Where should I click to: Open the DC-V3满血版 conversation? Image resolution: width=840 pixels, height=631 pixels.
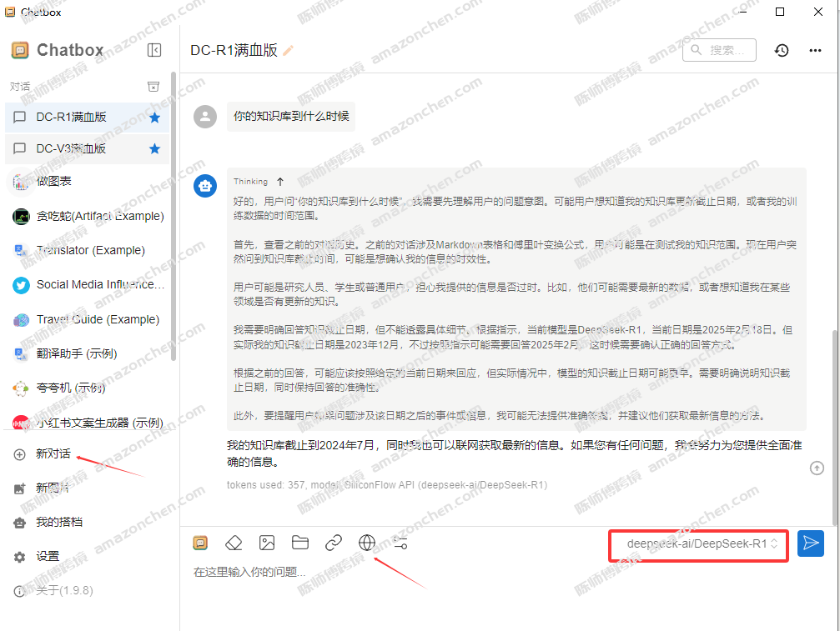click(x=88, y=148)
